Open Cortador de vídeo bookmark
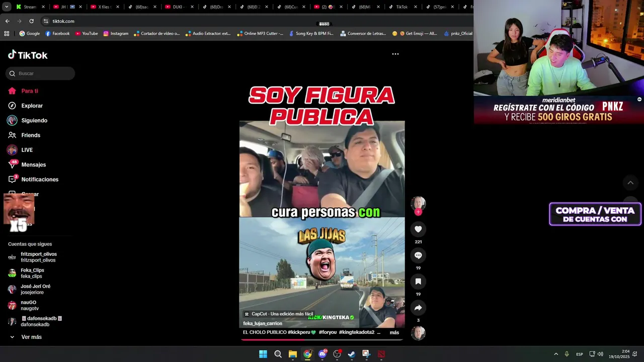644x362 pixels. point(156,34)
